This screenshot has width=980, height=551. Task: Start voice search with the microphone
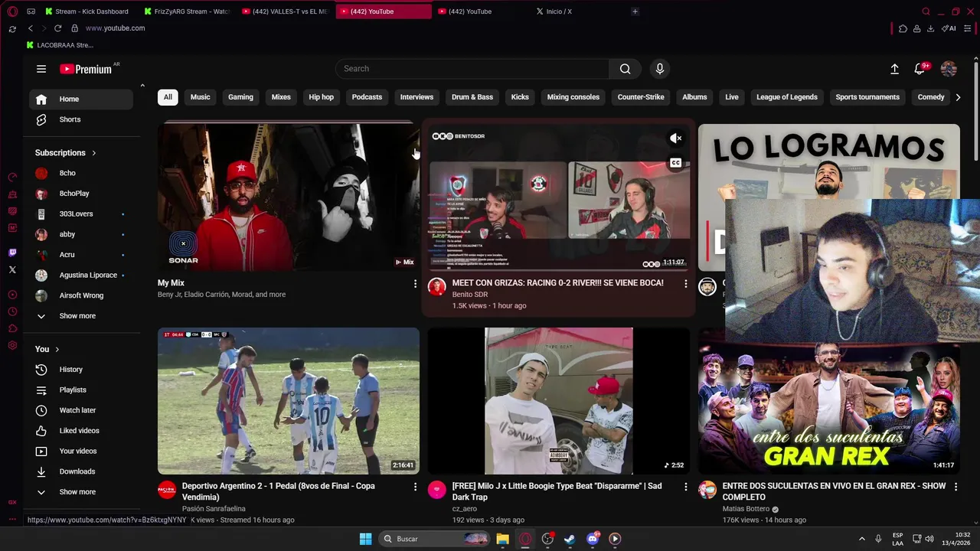(660, 69)
